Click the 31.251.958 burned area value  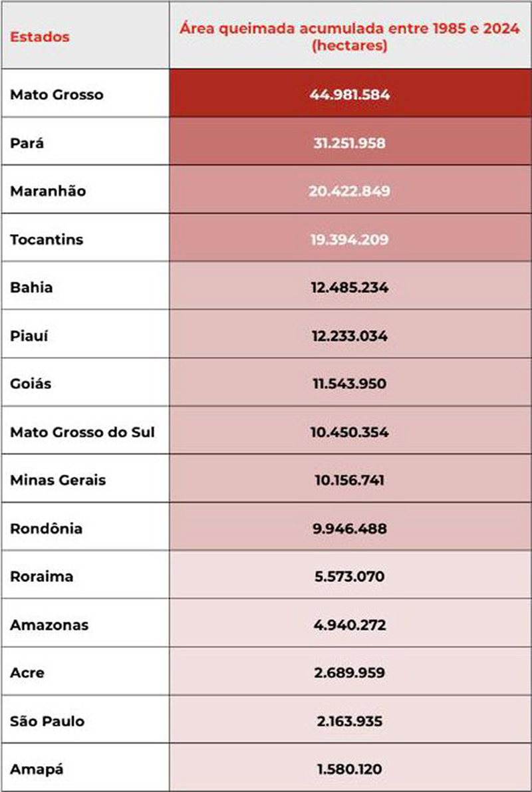pyautogui.click(x=349, y=143)
